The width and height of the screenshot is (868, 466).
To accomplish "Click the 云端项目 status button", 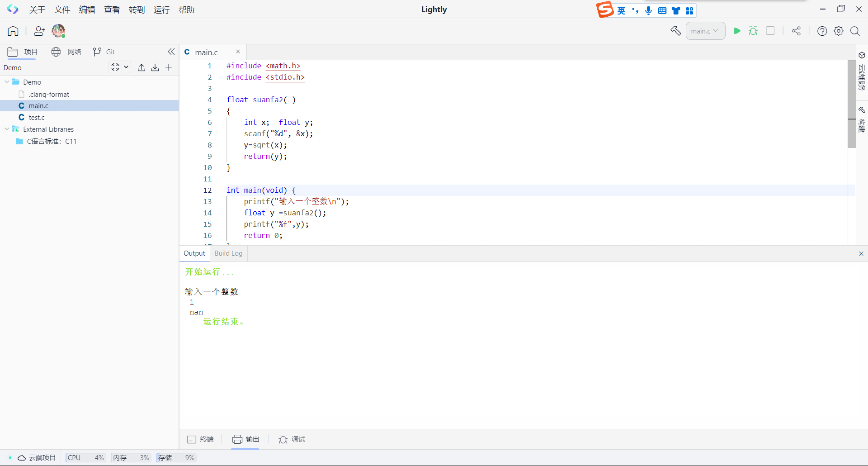I will [x=37, y=458].
